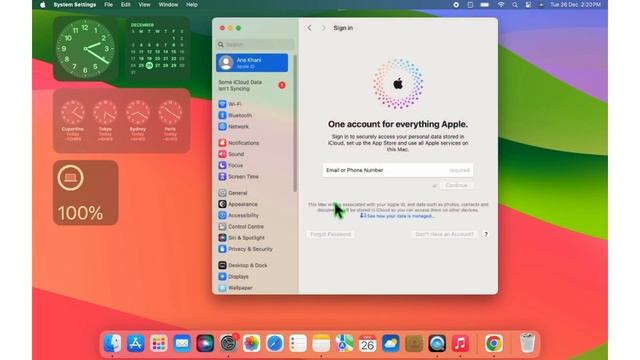Open the Edit menu

(x=126, y=5)
